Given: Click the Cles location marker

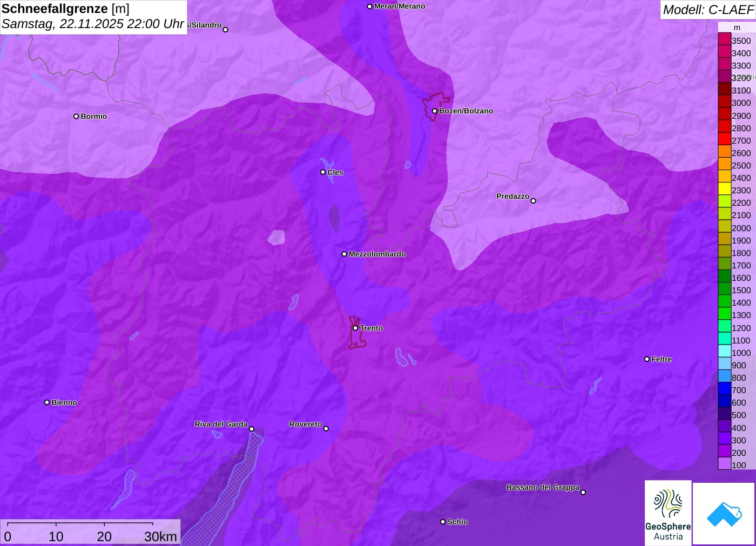Looking at the screenshot, I should click(x=323, y=172).
